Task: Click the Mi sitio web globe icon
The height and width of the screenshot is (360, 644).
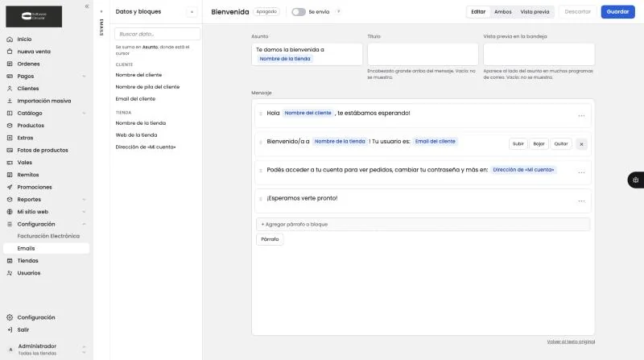Action: point(10,212)
